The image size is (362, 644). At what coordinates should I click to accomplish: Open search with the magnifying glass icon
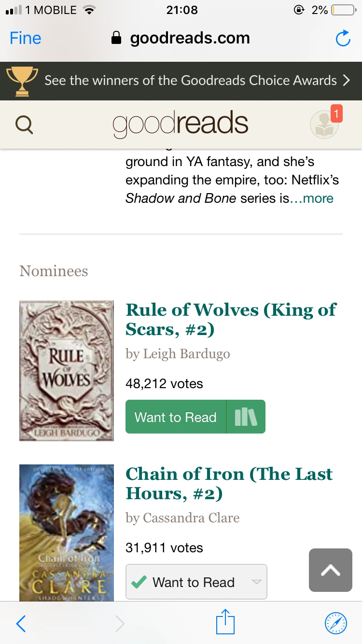(x=23, y=124)
